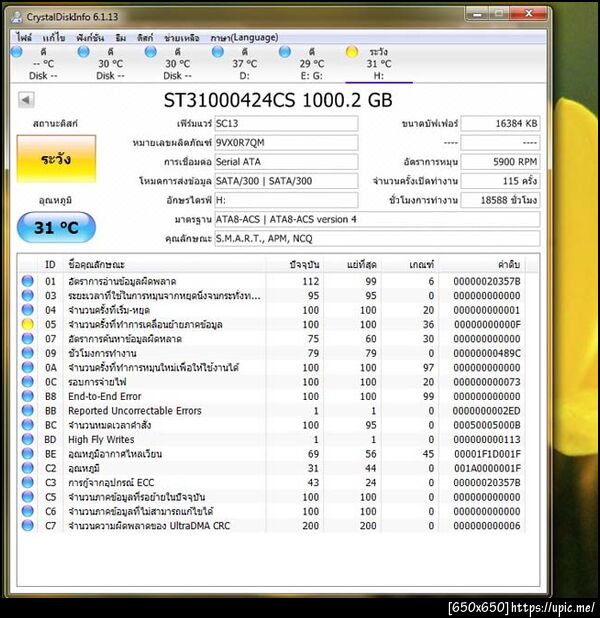Click the blue status icon for attribute 03

[28, 295]
